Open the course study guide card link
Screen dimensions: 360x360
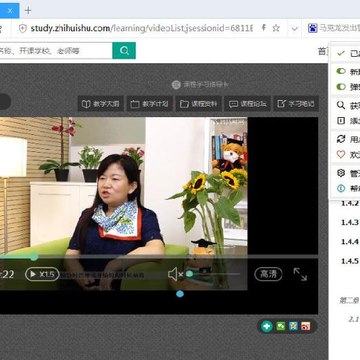pyautogui.click(x=200, y=85)
